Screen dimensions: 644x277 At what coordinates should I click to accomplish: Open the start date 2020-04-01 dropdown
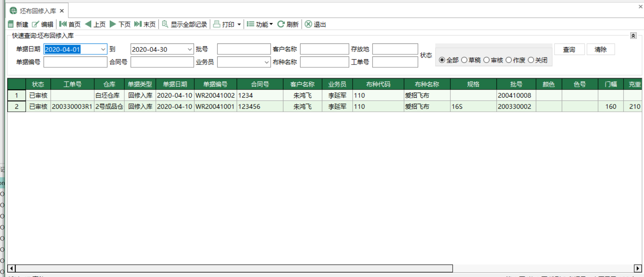coord(103,49)
